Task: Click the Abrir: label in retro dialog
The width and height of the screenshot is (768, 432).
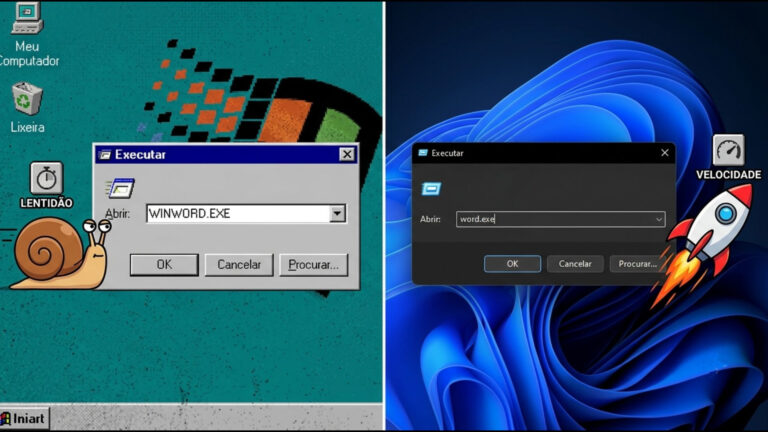Action: click(x=118, y=214)
